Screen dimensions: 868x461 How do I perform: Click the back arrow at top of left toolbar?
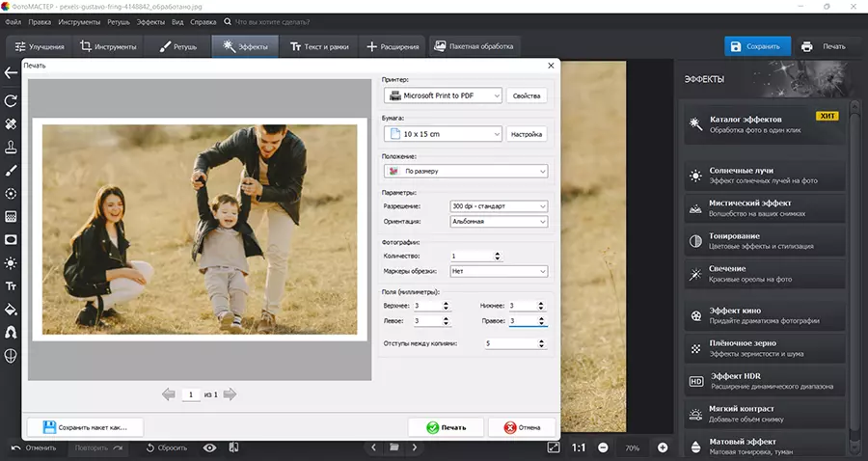(11, 72)
